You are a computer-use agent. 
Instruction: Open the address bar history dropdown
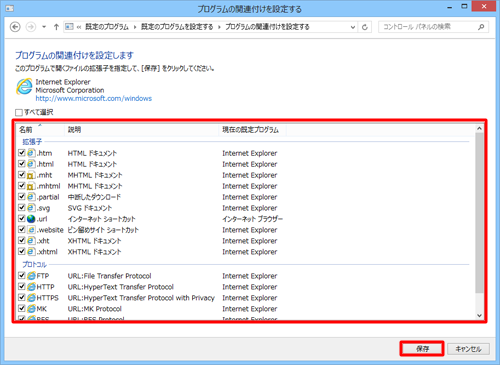point(353,27)
